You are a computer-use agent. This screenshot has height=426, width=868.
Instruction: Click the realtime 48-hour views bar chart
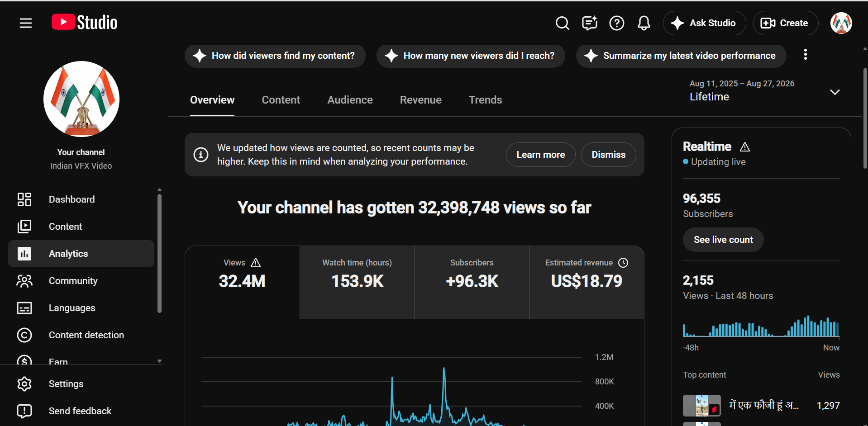pyautogui.click(x=761, y=326)
